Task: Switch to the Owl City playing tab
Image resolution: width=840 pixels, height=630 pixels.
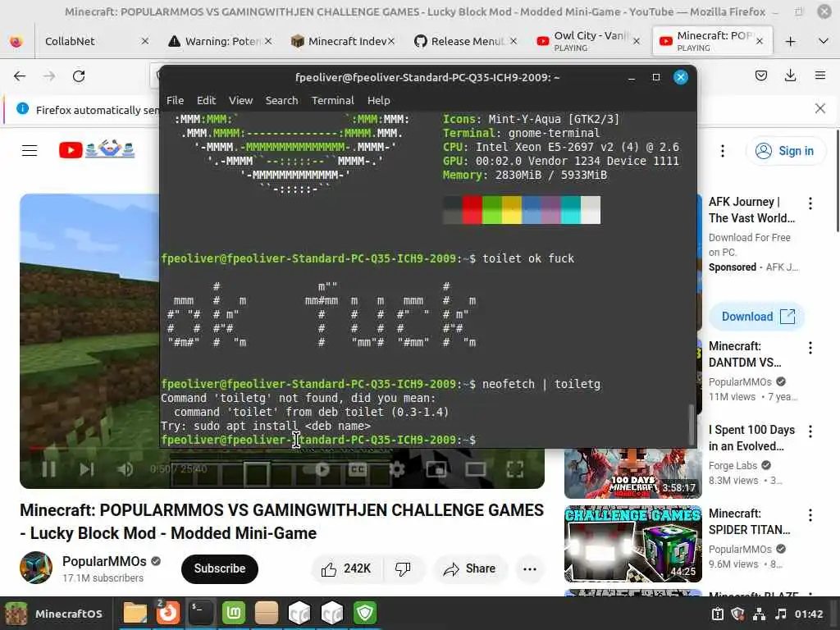Action: point(588,41)
